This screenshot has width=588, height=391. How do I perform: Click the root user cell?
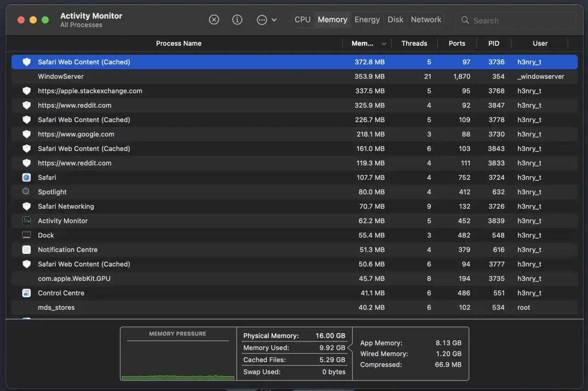524,307
